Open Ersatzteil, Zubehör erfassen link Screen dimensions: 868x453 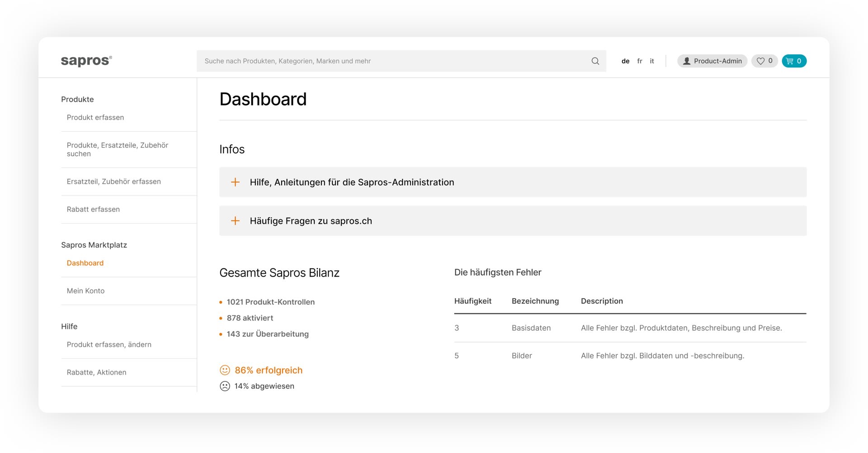(x=113, y=181)
